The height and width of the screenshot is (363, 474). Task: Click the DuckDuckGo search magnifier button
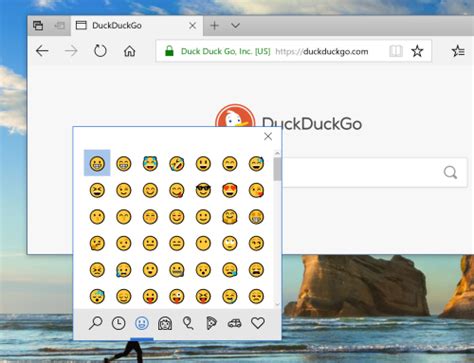450,173
